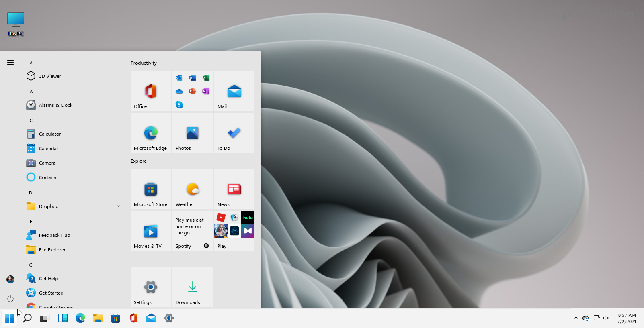
Task: Launch Alarms & Clock app
Action: click(74, 105)
